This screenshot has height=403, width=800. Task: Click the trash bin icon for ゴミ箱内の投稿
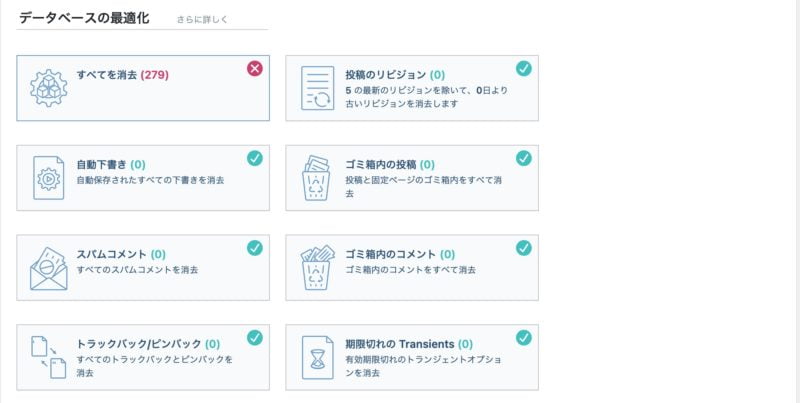click(x=317, y=178)
